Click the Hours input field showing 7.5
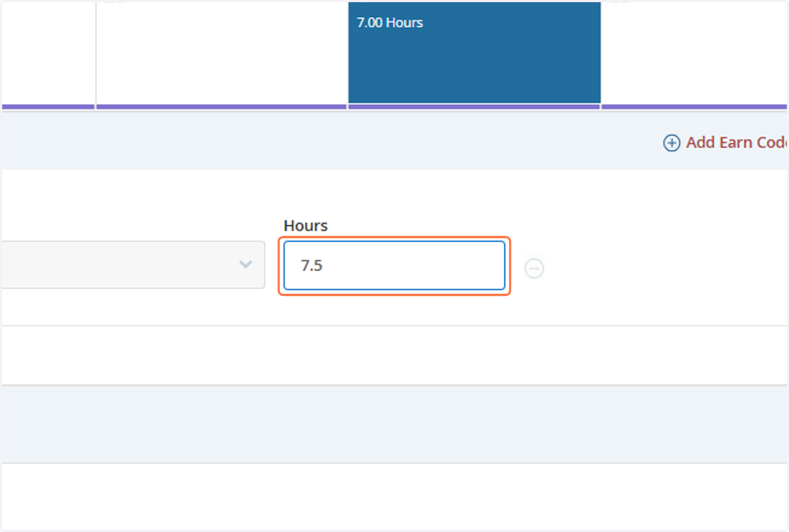Screen dimensions: 789x532 click(394, 266)
